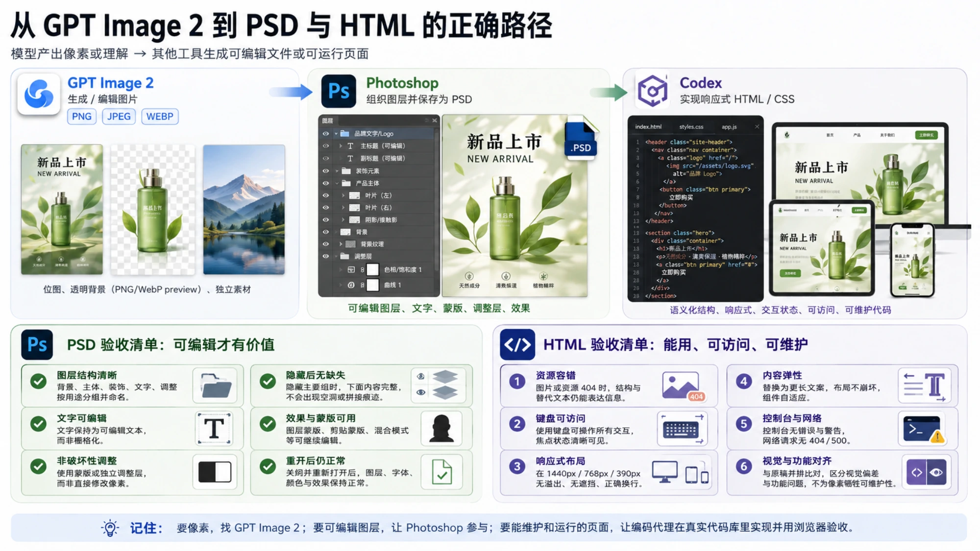The width and height of the screenshot is (980, 551).
Task: Click the PNG format badge
Action: (81, 117)
